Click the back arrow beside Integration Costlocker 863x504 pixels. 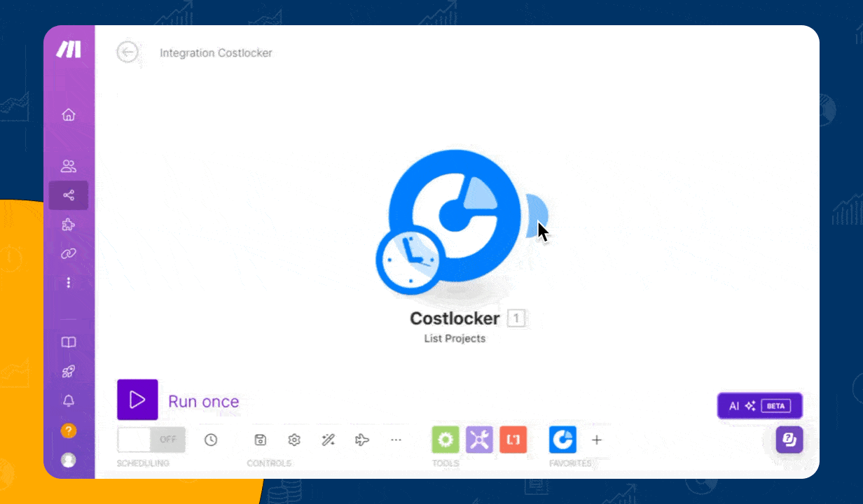pyautogui.click(x=127, y=52)
